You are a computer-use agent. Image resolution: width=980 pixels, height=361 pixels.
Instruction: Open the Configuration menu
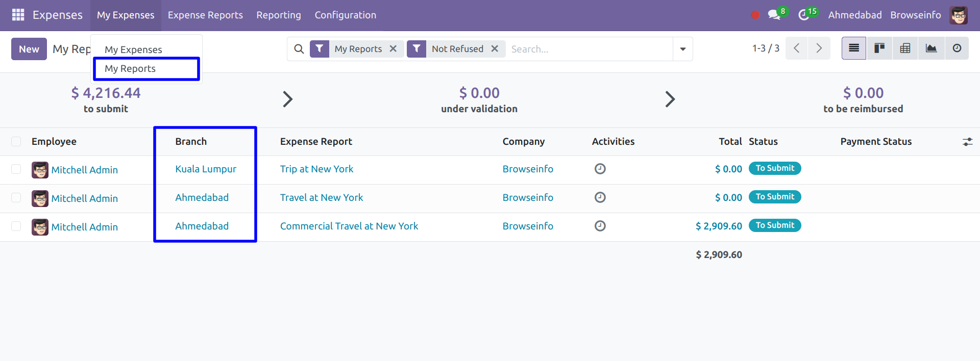coord(345,15)
